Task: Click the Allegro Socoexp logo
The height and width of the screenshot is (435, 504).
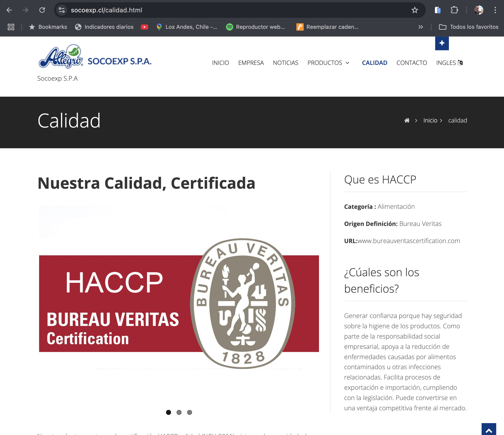Action: point(95,56)
